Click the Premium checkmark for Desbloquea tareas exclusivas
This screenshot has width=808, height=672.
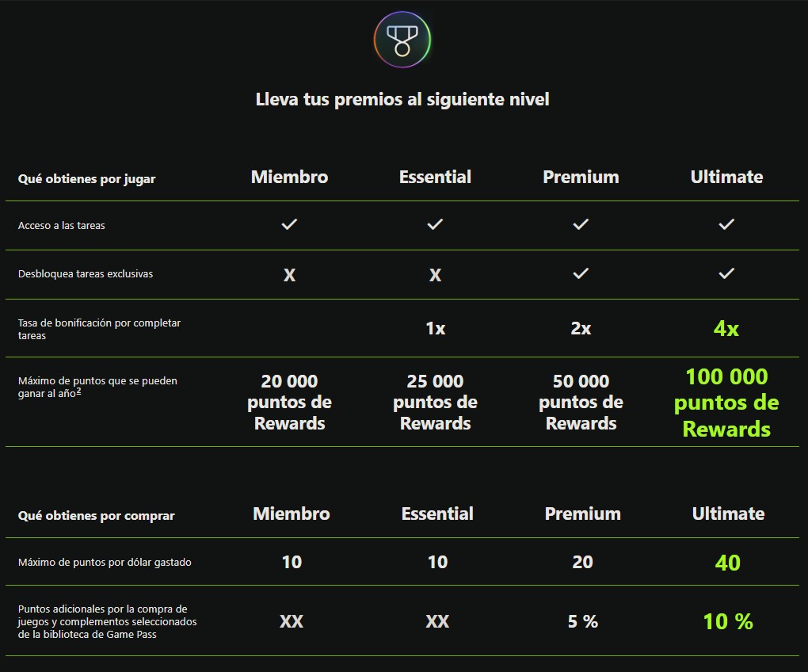[581, 273]
